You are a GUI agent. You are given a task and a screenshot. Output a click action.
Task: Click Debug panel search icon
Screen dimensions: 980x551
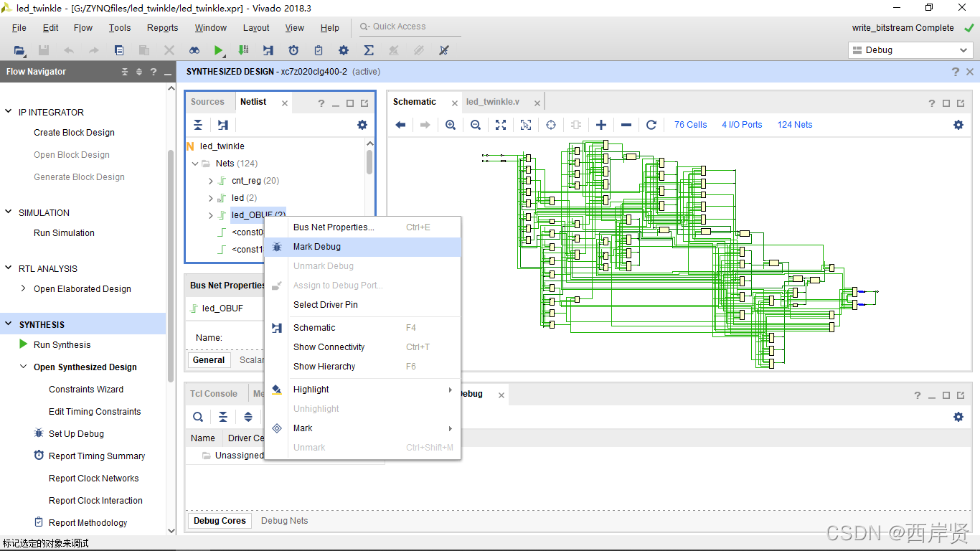tap(198, 417)
